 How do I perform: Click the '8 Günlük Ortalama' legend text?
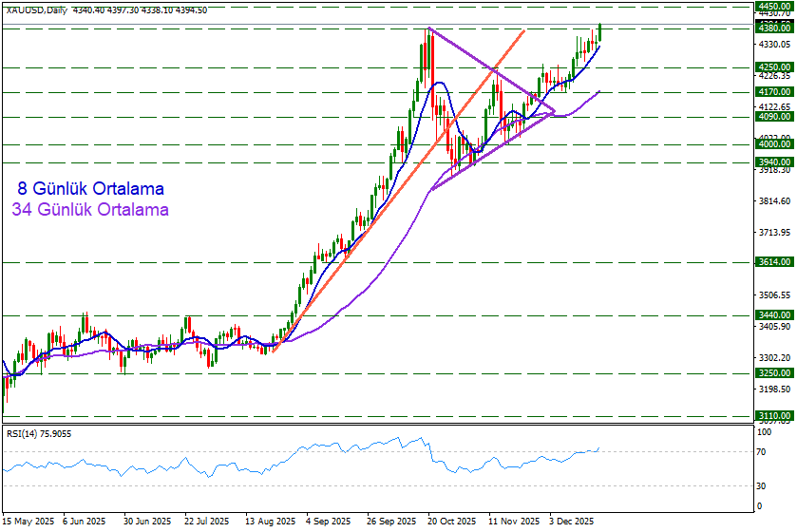point(90,189)
